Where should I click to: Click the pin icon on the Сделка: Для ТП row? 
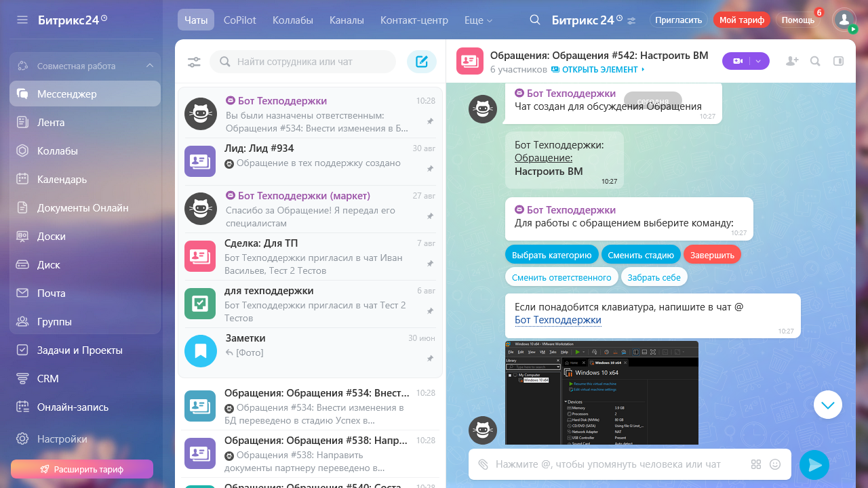pos(430,263)
